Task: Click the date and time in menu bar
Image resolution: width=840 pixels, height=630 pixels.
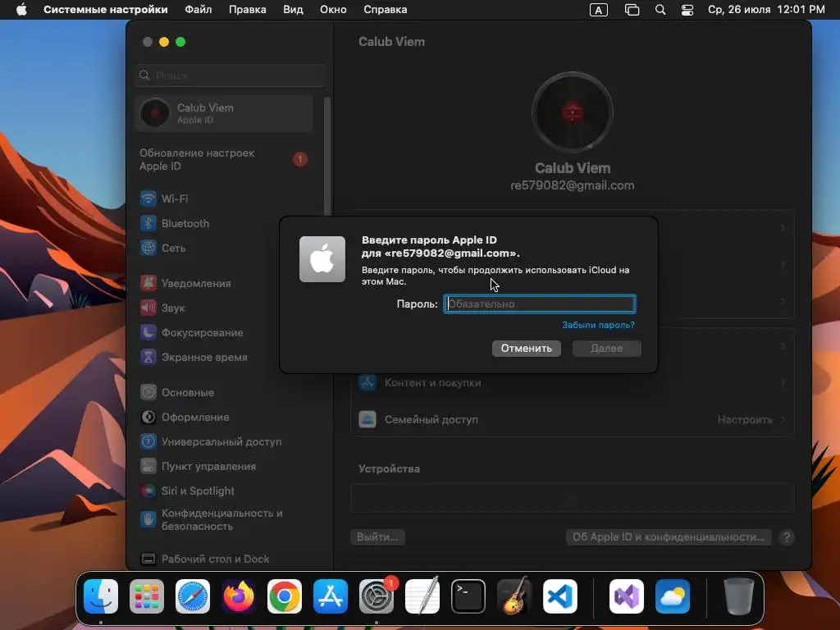Action: (766, 10)
